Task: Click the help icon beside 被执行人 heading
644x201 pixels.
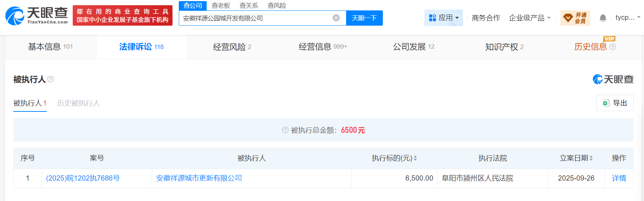Action: [51, 79]
